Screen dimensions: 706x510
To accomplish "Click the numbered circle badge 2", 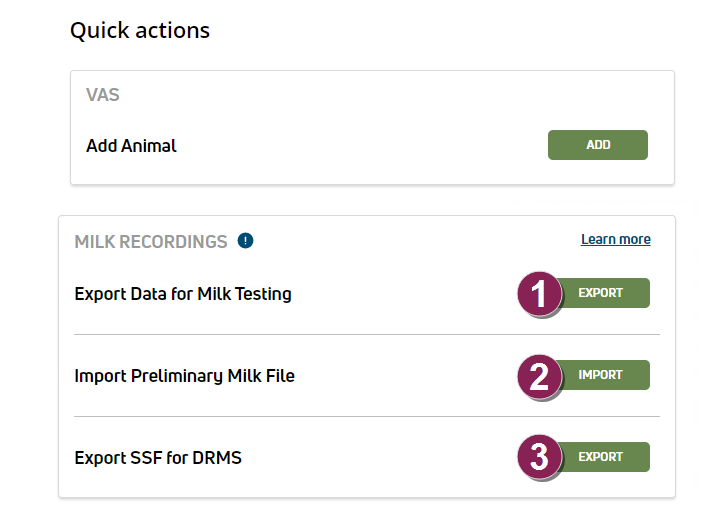I will coord(539,377).
